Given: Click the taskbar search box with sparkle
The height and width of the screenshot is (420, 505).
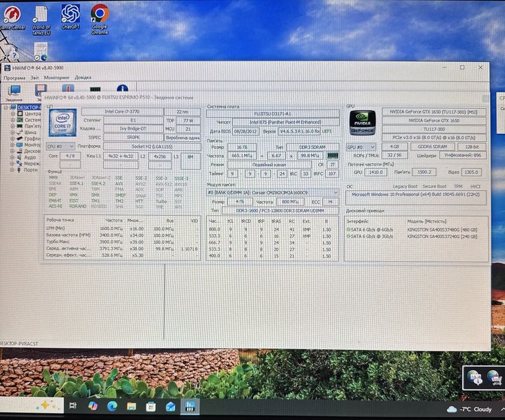Looking at the screenshot, I should pyautogui.click(x=32, y=405).
